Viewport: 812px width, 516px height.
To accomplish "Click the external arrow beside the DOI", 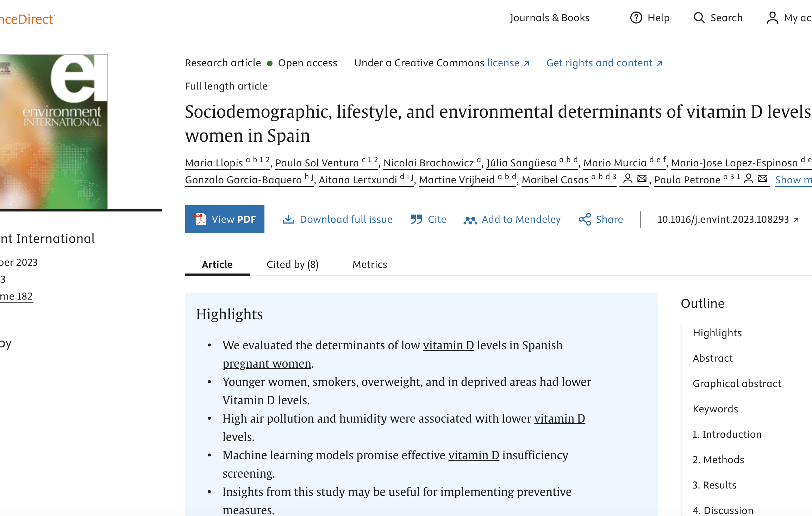I will (796, 220).
